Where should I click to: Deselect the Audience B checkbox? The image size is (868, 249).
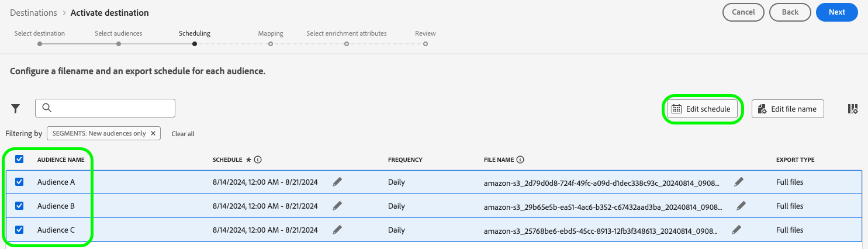pyautogui.click(x=19, y=206)
